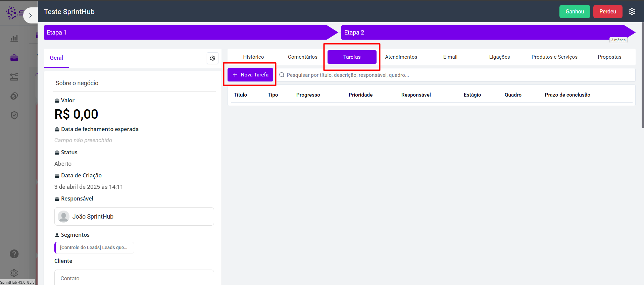Select the Etapa 2 pipeline stage
Viewport: 644px width, 285px height.
[x=487, y=33]
